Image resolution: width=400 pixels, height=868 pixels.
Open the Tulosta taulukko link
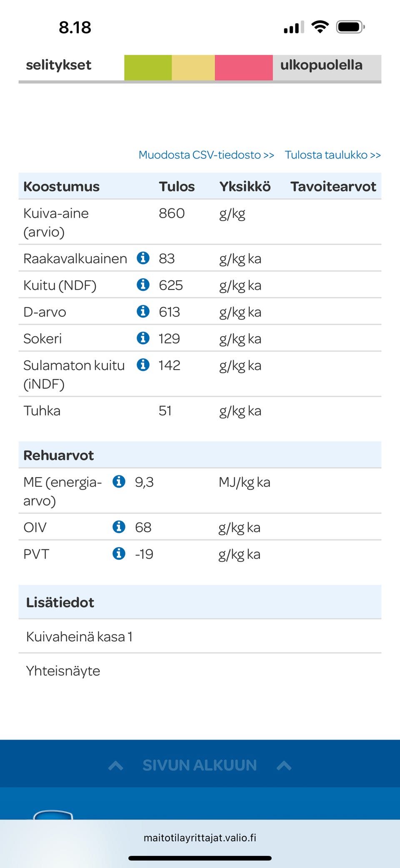tap(332, 155)
